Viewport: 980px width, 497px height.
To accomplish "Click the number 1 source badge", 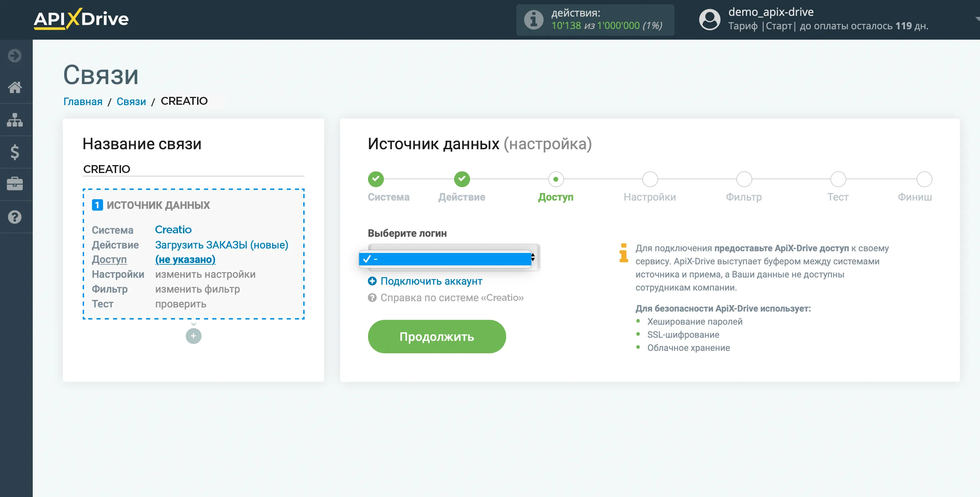I will (x=98, y=205).
